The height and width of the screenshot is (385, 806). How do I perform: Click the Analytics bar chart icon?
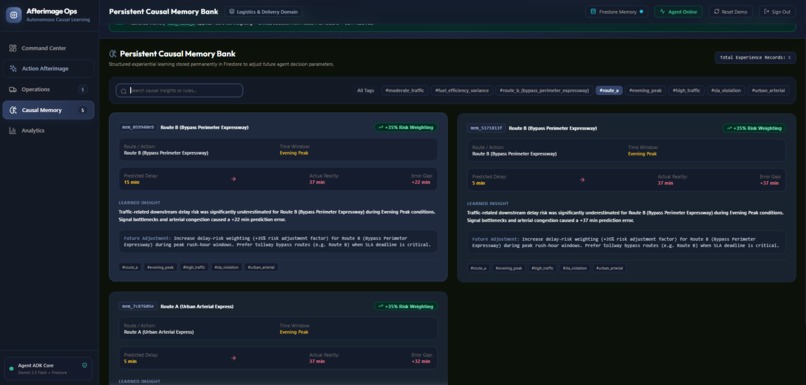click(x=13, y=131)
